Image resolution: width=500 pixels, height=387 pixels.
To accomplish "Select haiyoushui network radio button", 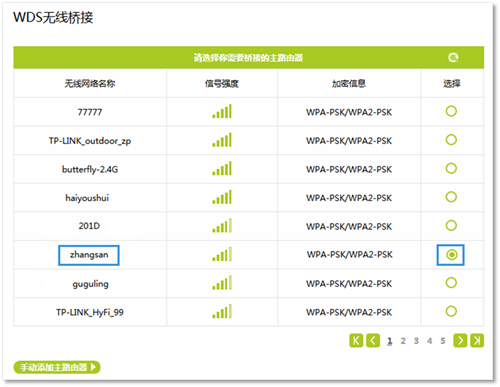I will pyautogui.click(x=451, y=197).
